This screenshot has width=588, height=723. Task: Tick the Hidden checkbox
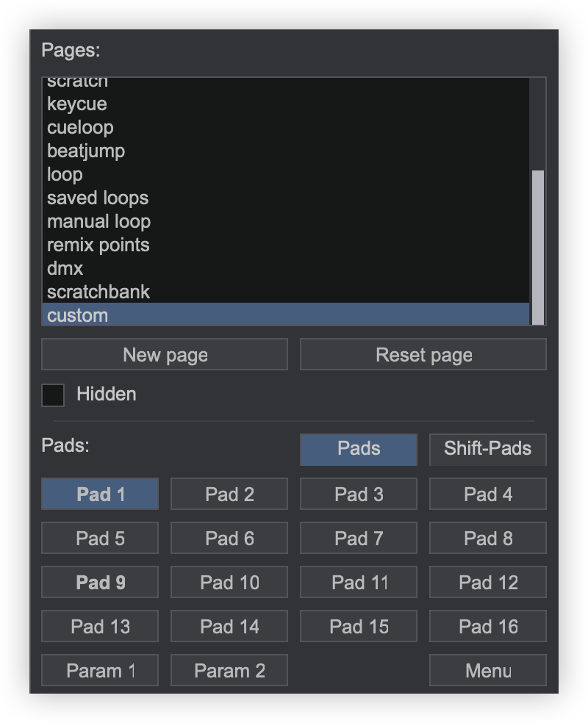tap(53, 395)
